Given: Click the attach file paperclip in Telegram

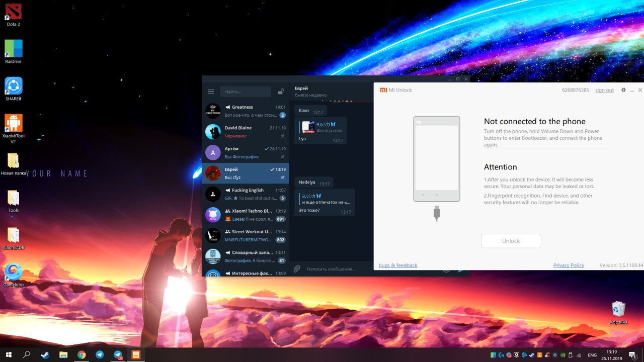Looking at the screenshot, I should (297, 269).
